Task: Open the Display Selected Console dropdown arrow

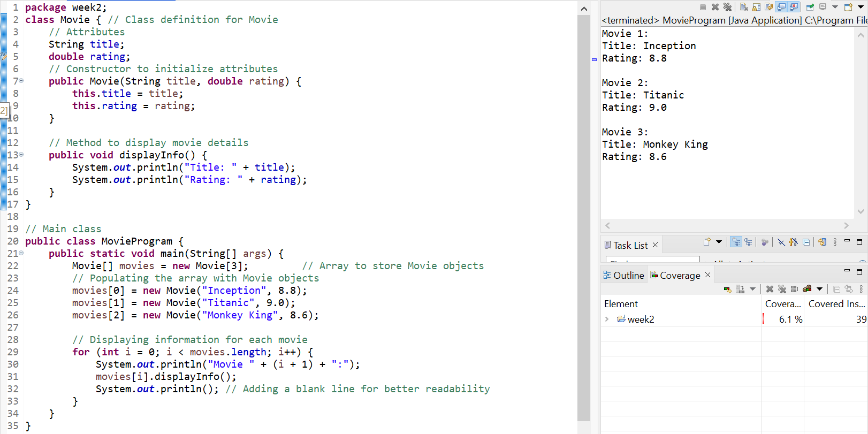Action: tap(835, 7)
